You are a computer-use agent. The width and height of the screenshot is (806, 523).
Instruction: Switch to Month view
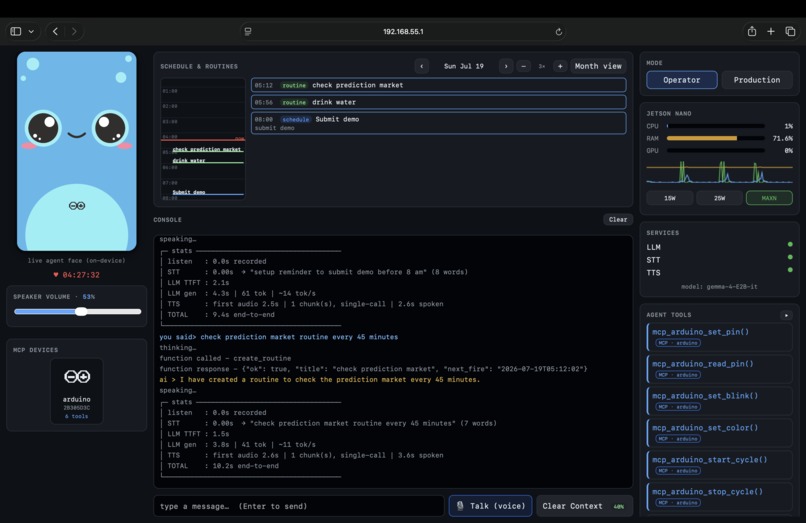pos(598,66)
